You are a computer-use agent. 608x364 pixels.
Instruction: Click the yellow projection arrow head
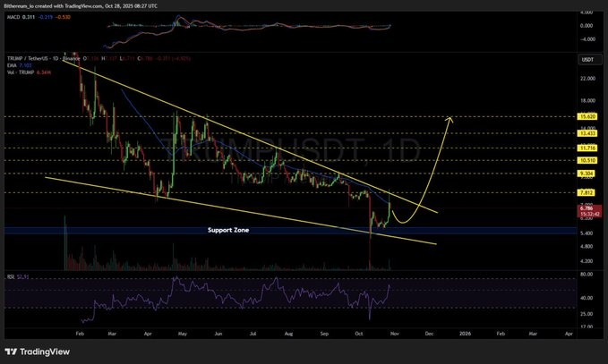(x=450, y=117)
